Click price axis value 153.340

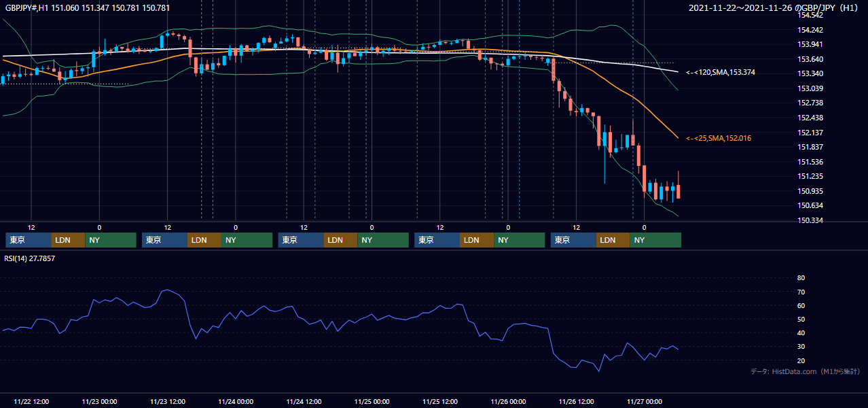coord(810,73)
